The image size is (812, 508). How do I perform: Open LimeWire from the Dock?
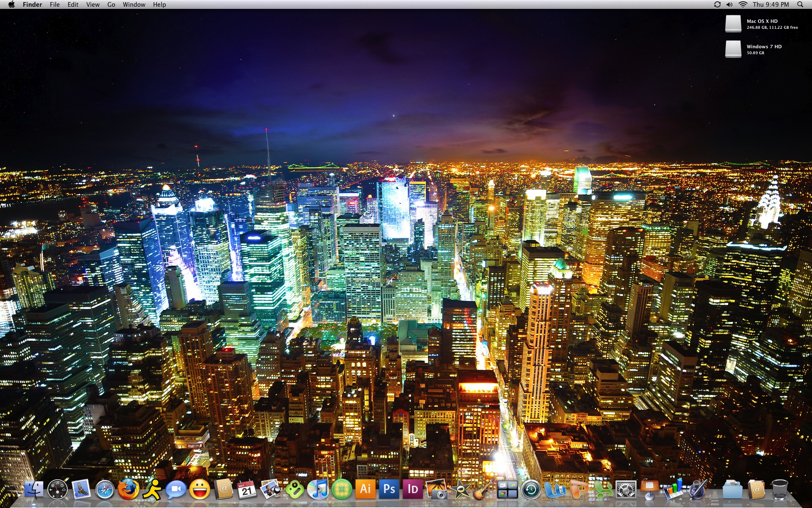tap(341, 490)
